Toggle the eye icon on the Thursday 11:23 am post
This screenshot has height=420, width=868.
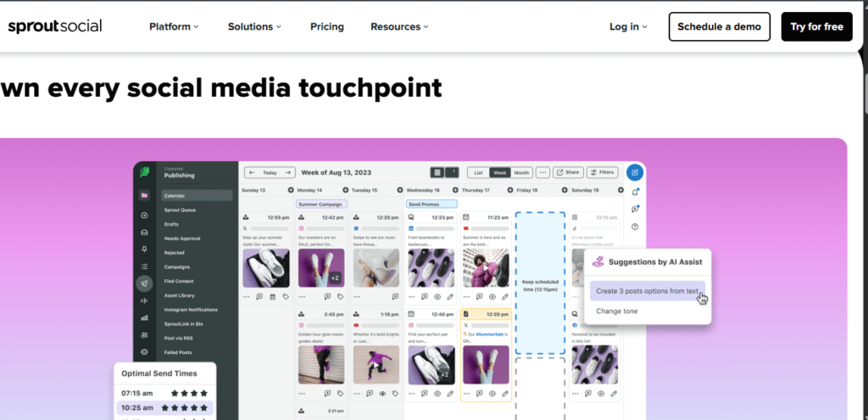(492, 297)
